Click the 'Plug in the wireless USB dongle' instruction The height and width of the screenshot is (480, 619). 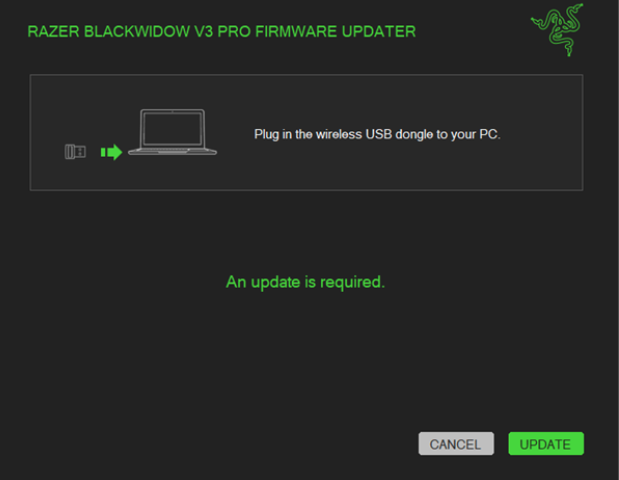(377, 134)
